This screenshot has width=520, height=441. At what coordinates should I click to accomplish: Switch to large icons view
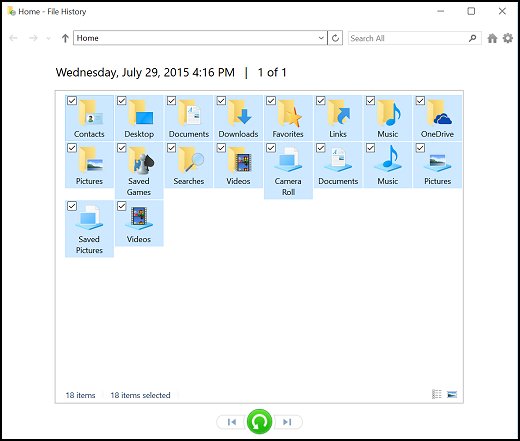tap(452, 394)
